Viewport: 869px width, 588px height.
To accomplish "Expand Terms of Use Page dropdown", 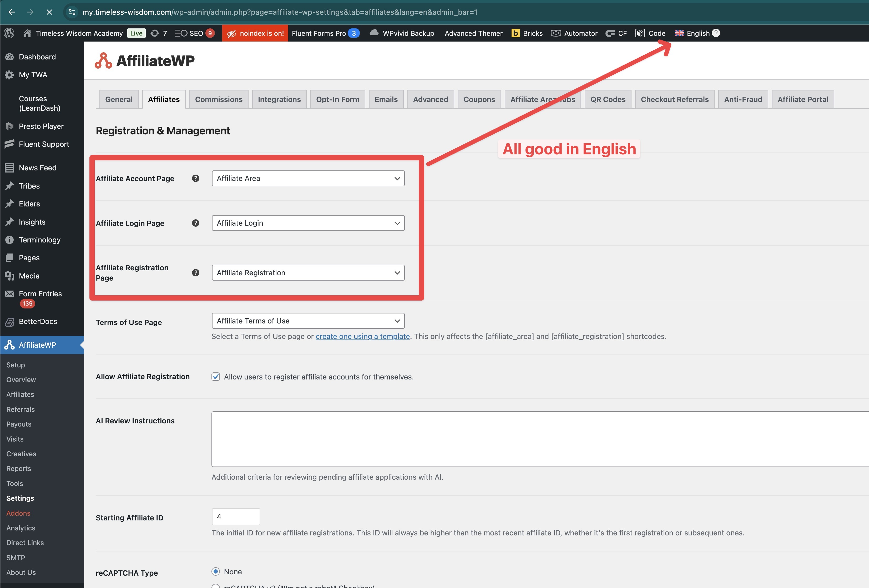I will pyautogui.click(x=308, y=321).
